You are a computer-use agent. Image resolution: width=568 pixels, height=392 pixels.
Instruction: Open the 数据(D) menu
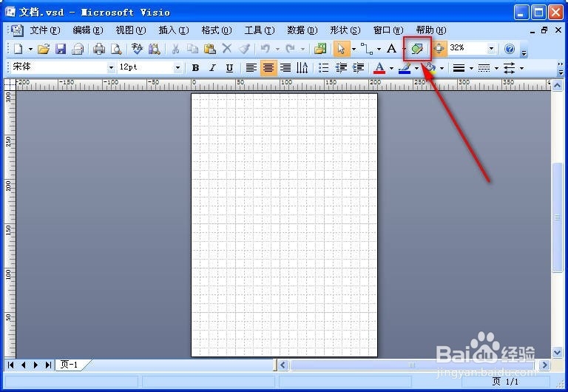point(302,30)
